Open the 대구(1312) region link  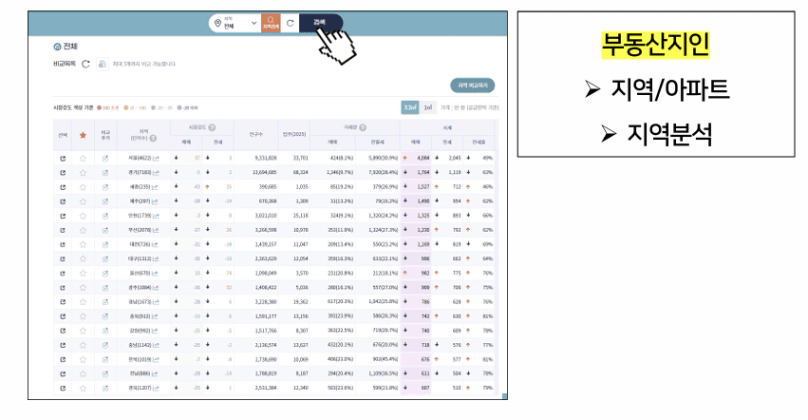(x=140, y=259)
